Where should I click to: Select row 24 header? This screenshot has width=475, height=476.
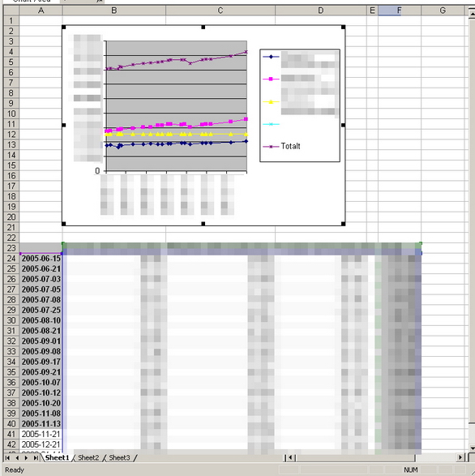coord(11,259)
